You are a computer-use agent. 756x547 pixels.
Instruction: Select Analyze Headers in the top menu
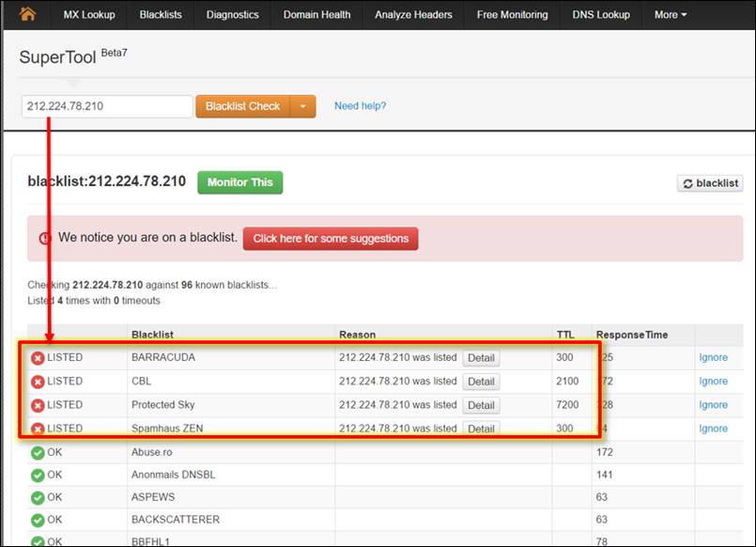tap(413, 15)
